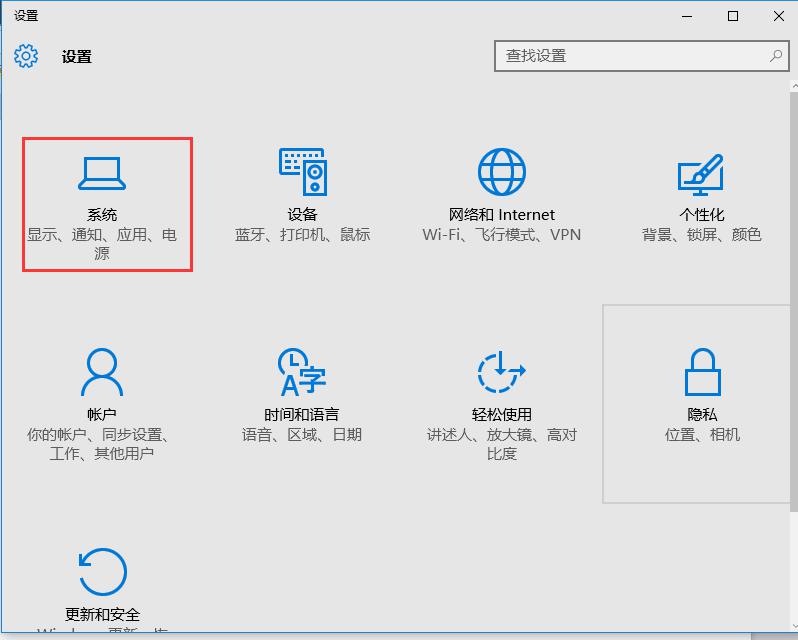
Task: Click the 帐户 label text
Action: click(x=102, y=415)
